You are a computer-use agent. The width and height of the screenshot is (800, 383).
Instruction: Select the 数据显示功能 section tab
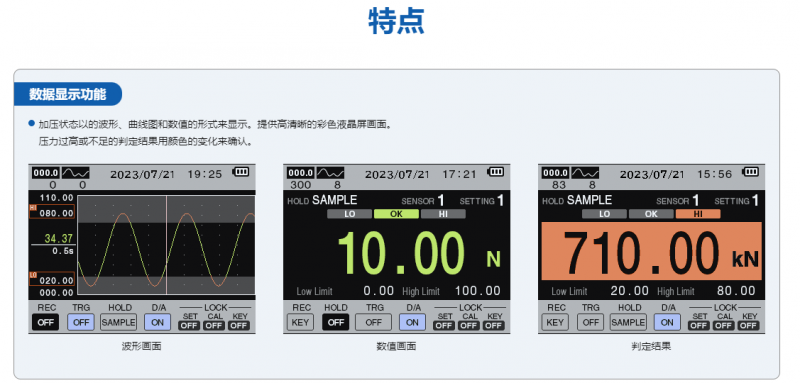[x=68, y=94]
